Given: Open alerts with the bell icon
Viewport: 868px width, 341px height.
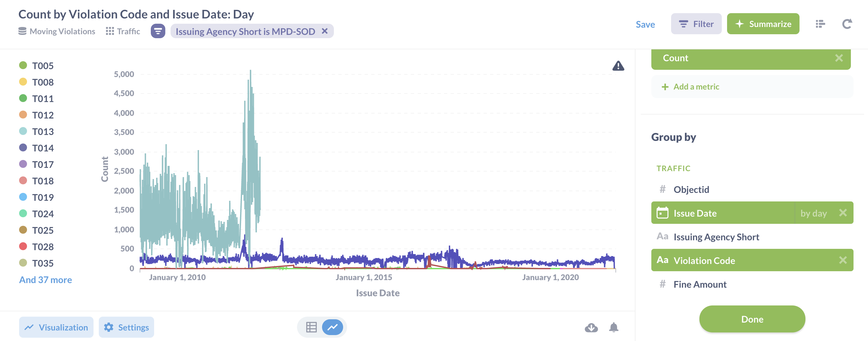Looking at the screenshot, I should tap(613, 327).
